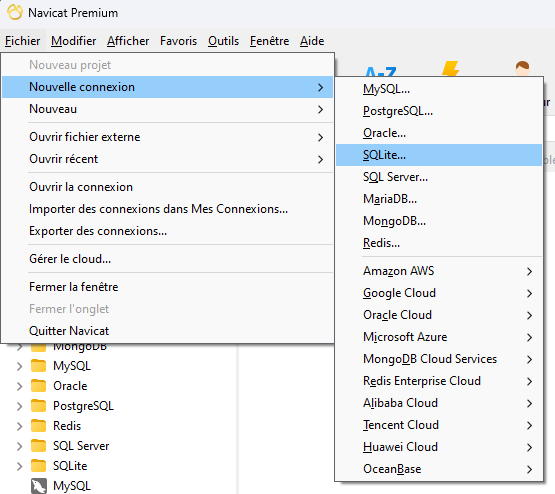
Task: Open the Outils menu
Action: [x=223, y=41]
